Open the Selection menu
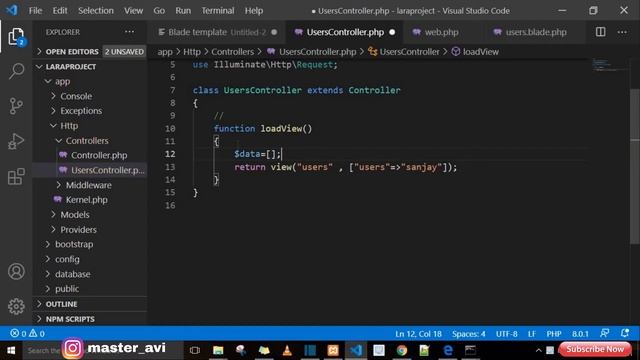This screenshot has width=640, height=360. pos(96,11)
